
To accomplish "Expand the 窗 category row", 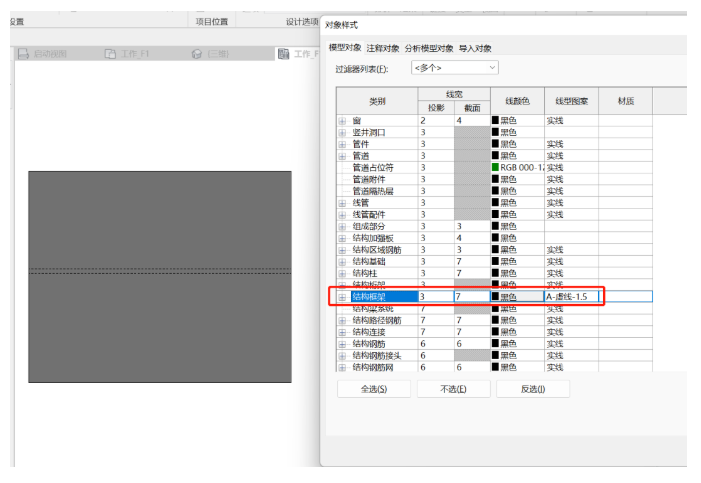I will (x=342, y=121).
